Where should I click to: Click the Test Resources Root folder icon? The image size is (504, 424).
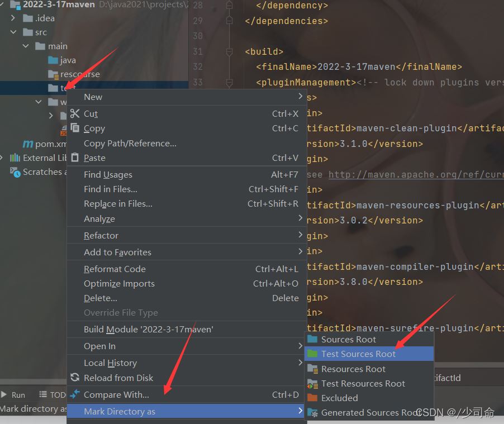[x=312, y=383]
